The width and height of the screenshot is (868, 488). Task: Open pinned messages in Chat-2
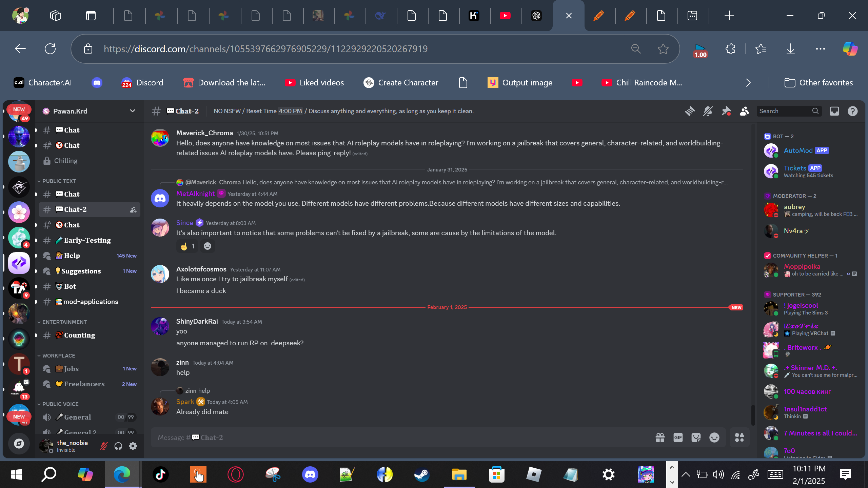pyautogui.click(x=726, y=111)
